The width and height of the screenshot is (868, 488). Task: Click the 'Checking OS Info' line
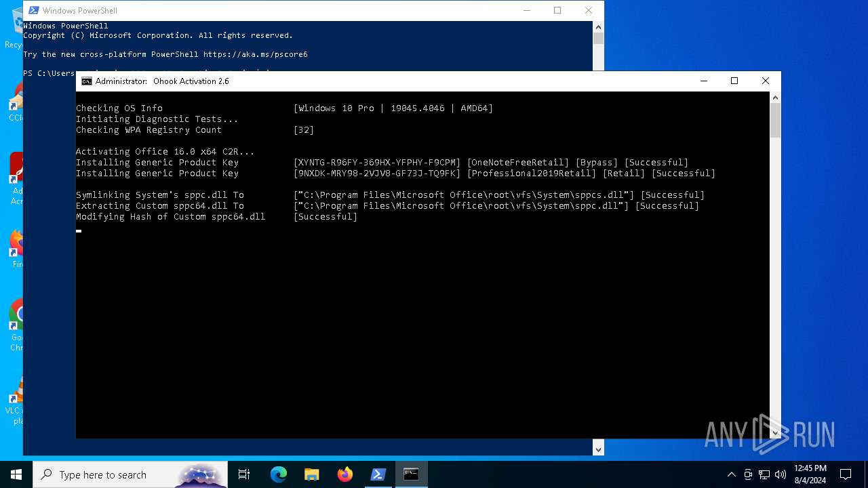(119, 108)
